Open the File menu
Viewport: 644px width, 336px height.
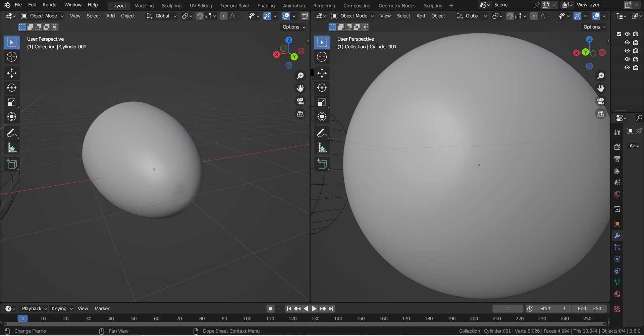pyautogui.click(x=18, y=5)
